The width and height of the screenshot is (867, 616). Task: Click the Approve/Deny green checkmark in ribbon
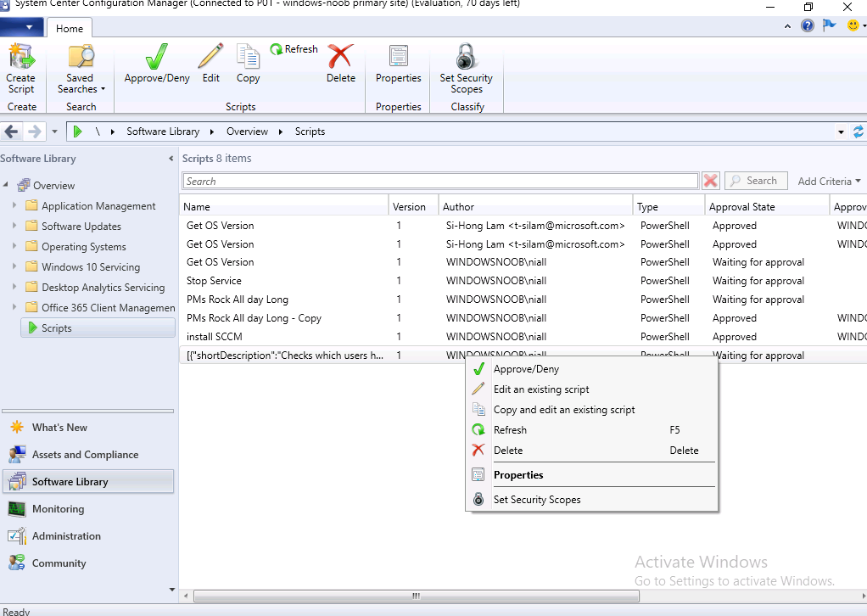coord(156,57)
